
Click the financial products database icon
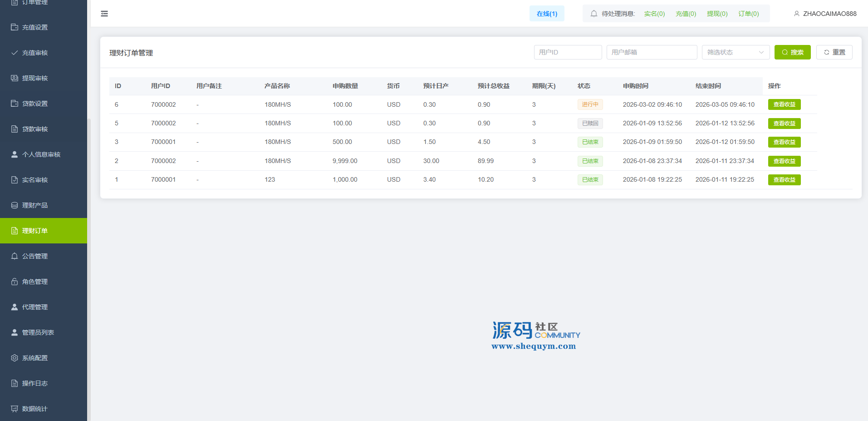coord(15,205)
